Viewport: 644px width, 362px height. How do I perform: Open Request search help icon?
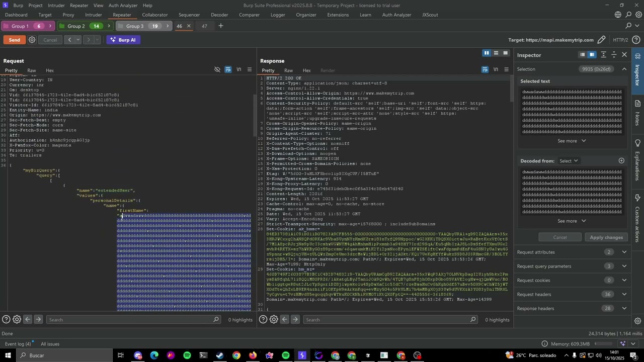[x=6, y=320]
